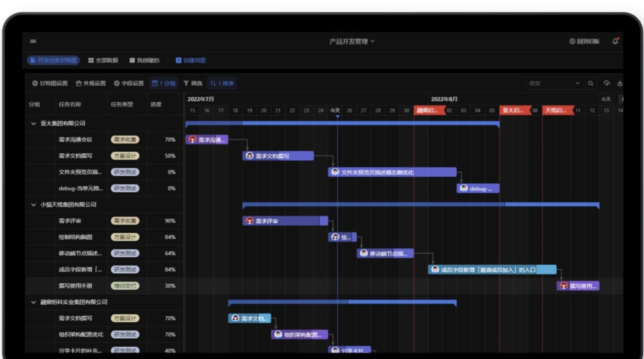Open 外观设置 appearance settings
This screenshot has width=644, height=359.
point(91,83)
